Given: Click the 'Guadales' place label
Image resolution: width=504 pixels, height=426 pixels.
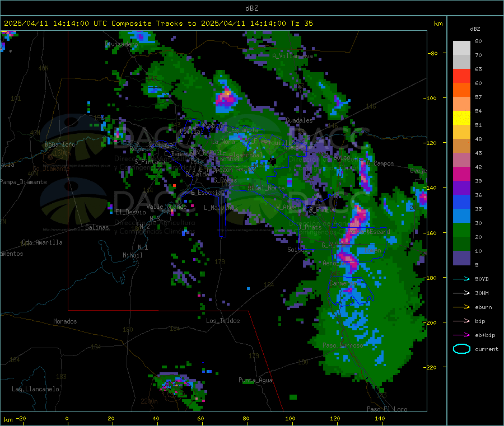Looking at the screenshot, I should click(x=299, y=120).
